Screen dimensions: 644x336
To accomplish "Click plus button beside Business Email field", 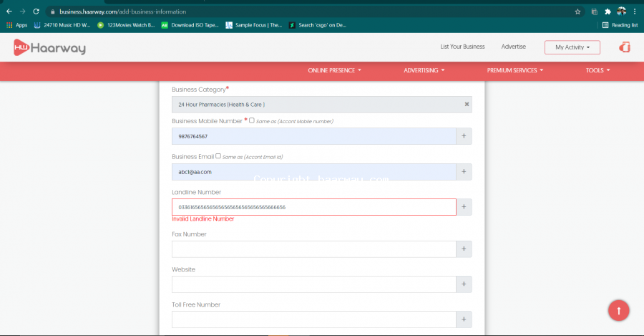I will click(x=464, y=172).
